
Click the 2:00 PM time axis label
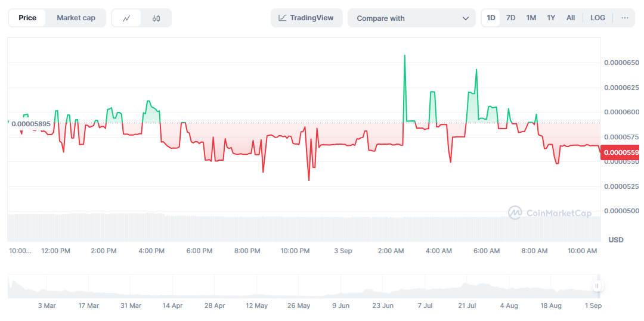tap(104, 251)
